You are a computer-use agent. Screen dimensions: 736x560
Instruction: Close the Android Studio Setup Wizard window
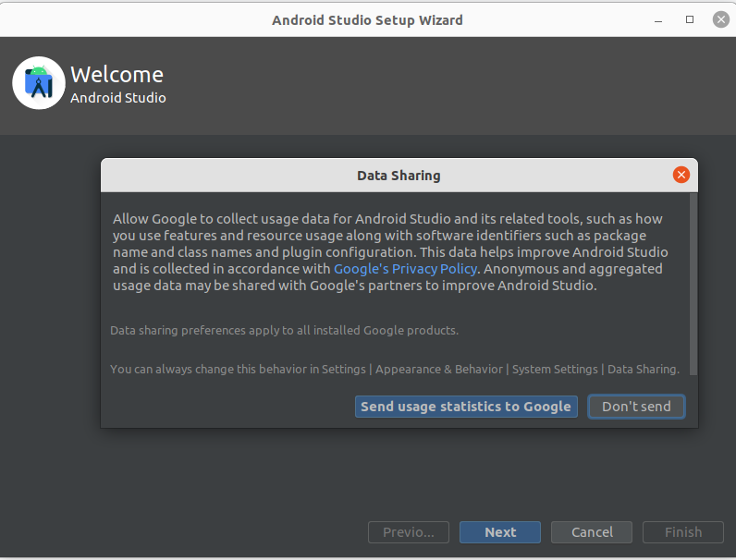coord(719,19)
